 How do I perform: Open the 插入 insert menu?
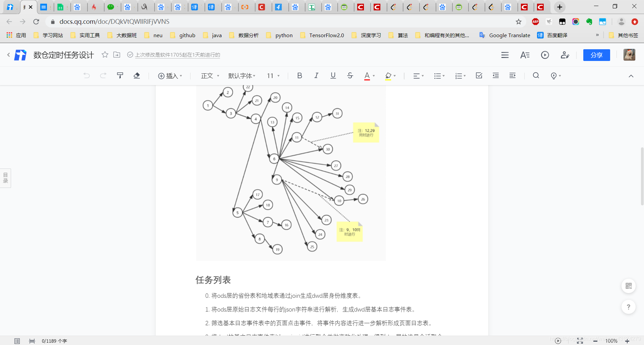click(x=170, y=76)
